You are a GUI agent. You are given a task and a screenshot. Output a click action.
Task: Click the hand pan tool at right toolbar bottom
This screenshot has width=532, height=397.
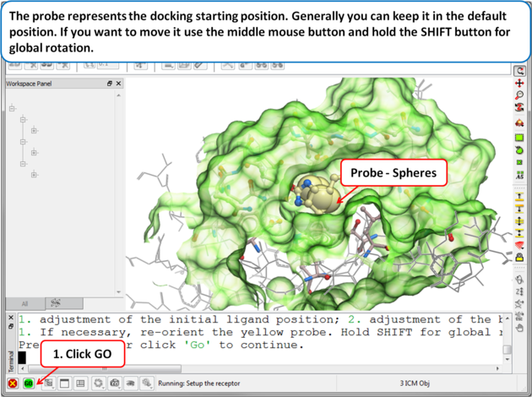(x=519, y=327)
